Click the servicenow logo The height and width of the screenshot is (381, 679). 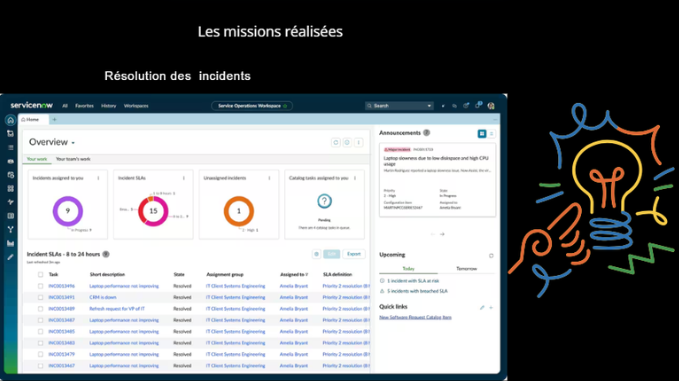[x=32, y=105]
